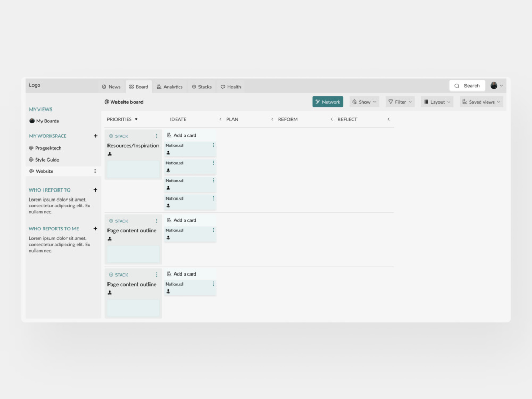Select My Boards in sidebar
Image resolution: width=532 pixels, height=399 pixels.
click(44, 121)
